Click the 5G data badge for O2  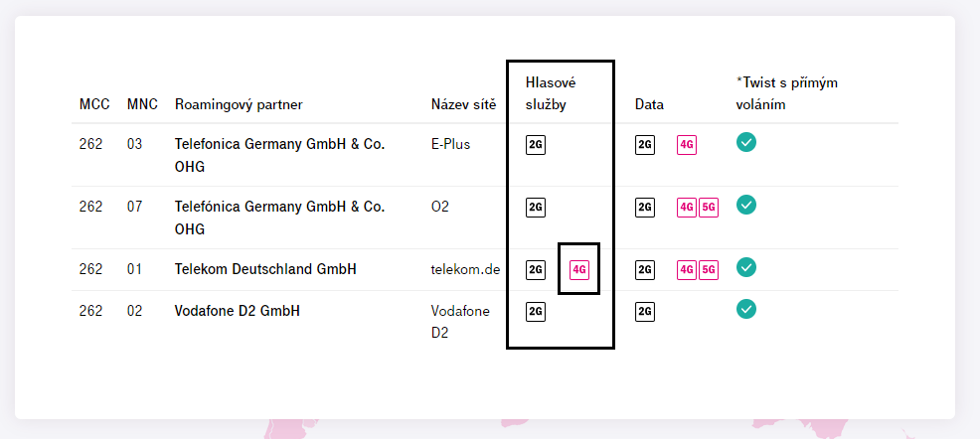pyautogui.click(x=709, y=208)
